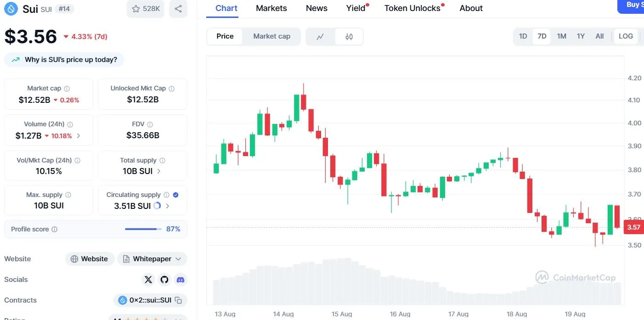This screenshot has width=644, height=320.
Task: Copy the 0x2::sui::SUI contract address icon
Action: (x=179, y=300)
